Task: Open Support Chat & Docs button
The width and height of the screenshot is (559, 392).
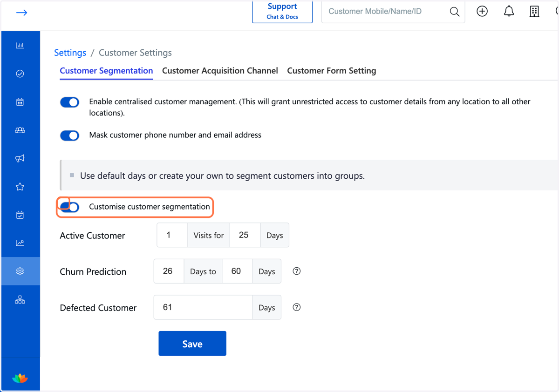Action: [x=282, y=12]
